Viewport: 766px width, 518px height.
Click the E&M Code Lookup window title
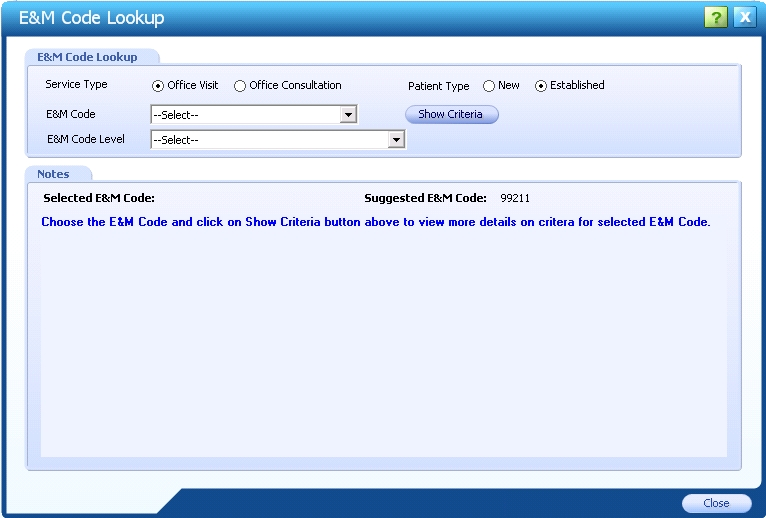[x=91, y=18]
